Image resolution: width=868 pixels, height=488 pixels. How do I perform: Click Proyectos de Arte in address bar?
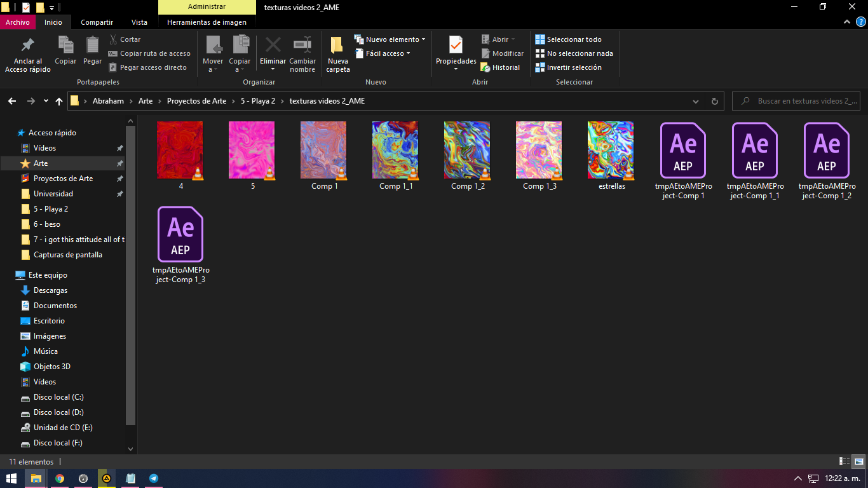point(196,101)
